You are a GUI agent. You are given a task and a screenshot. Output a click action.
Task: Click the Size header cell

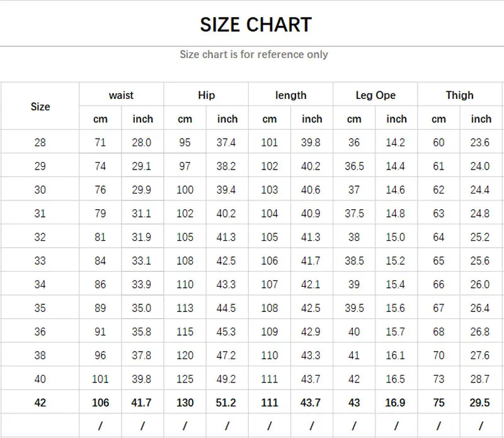(40, 107)
